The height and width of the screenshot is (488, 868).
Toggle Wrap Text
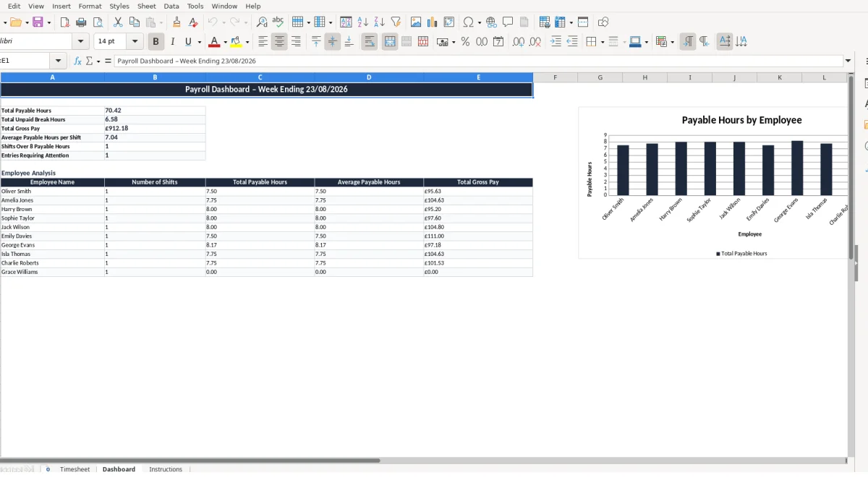[370, 42]
